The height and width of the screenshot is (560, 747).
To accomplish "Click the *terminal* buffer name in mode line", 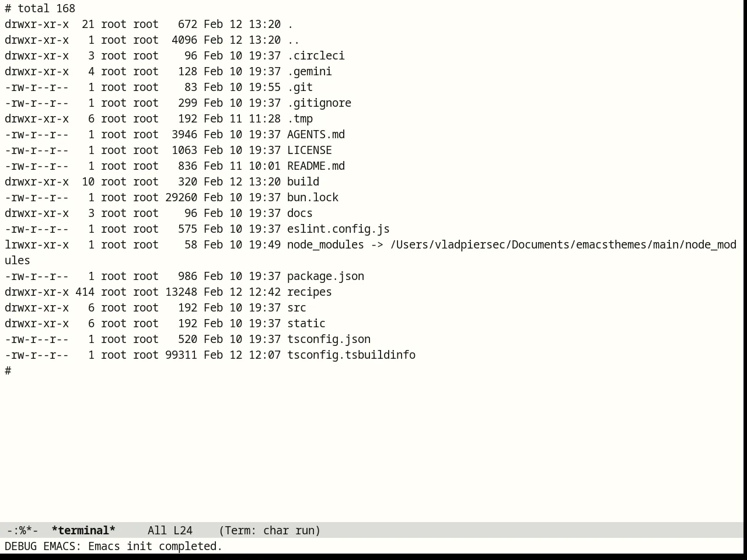I will point(83,530).
